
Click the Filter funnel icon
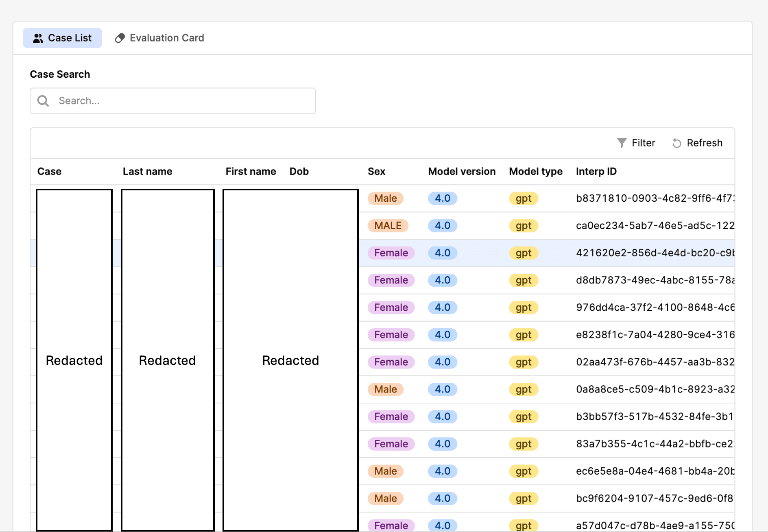point(622,143)
